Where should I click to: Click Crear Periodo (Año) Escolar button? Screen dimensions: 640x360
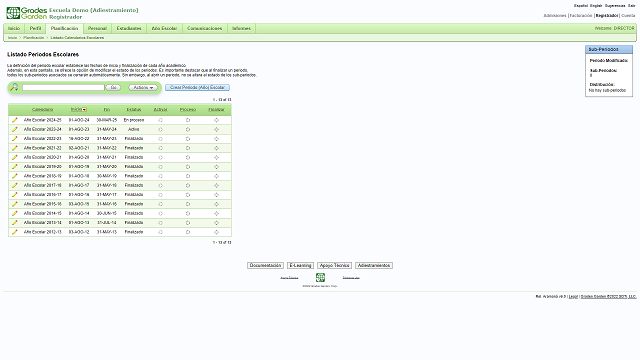[197, 87]
